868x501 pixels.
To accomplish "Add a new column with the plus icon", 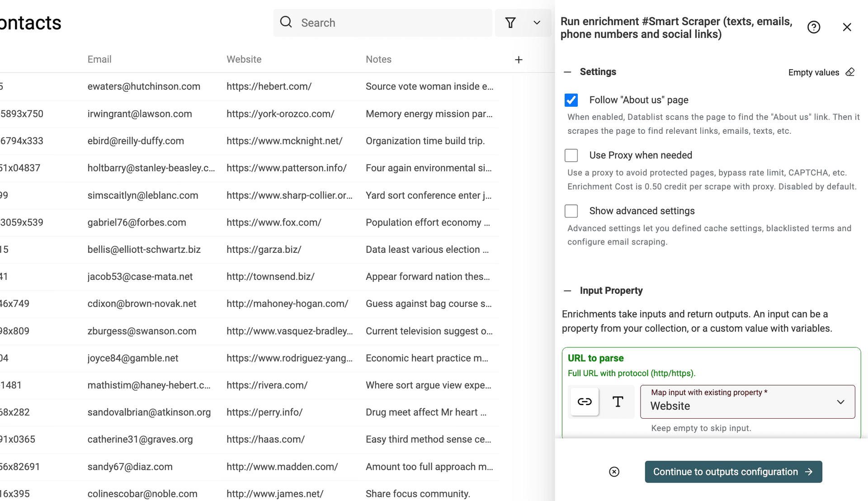I will [519, 59].
